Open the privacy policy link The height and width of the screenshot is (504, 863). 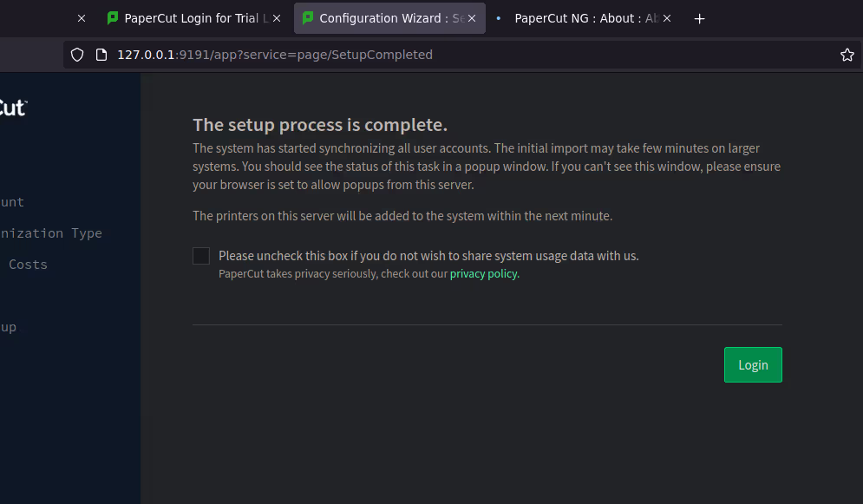(x=484, y=273)
